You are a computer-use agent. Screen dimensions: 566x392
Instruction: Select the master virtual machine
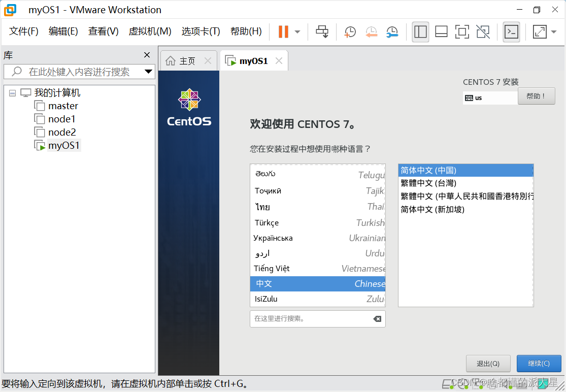tap(63, 106)
